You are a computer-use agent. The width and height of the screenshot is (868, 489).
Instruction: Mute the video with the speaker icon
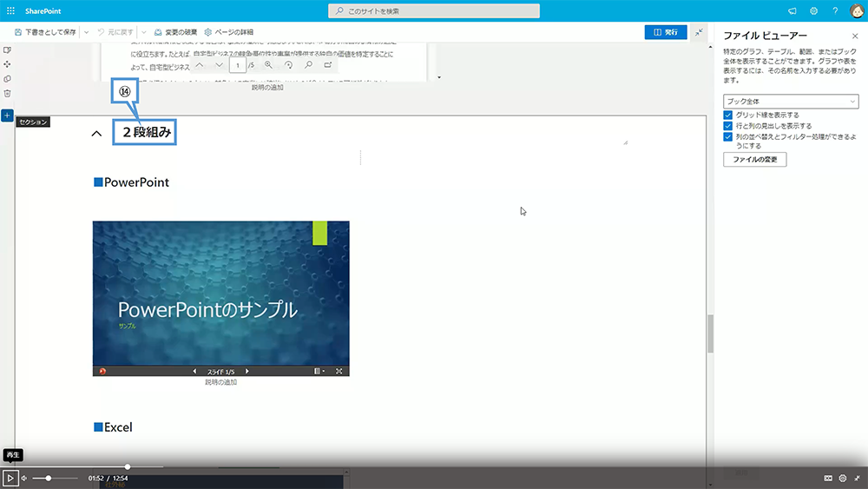point(23,478)
